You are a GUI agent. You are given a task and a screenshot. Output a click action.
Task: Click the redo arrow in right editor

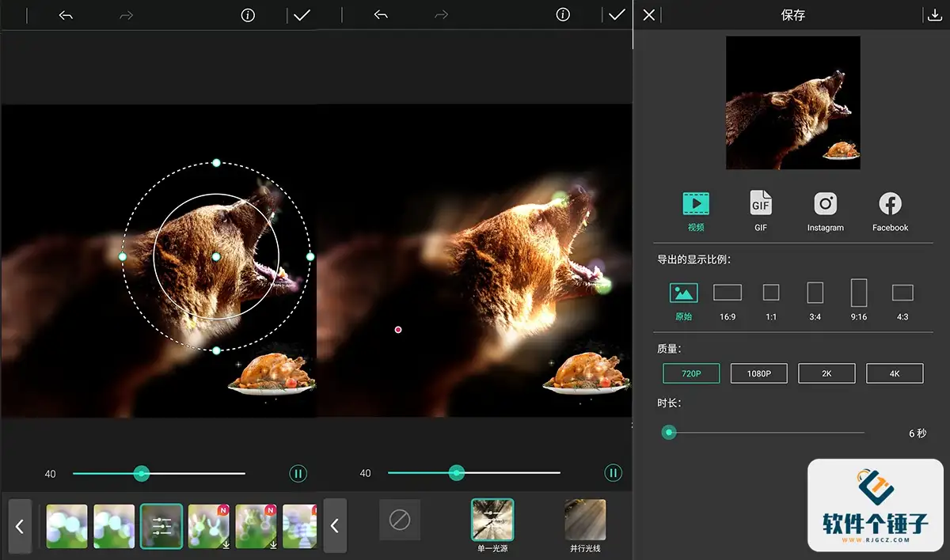[x=441, y=14]
